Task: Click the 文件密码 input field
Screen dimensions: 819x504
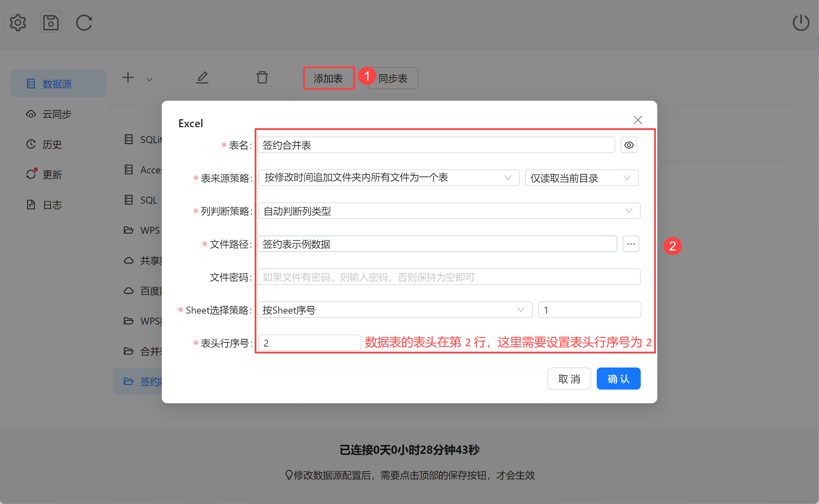Action: point(449,277)
